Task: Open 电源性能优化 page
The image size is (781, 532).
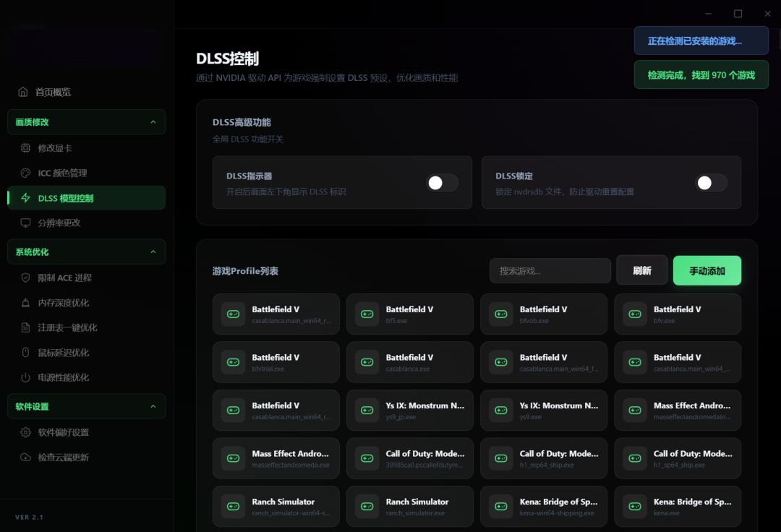Action: point(86,377)
